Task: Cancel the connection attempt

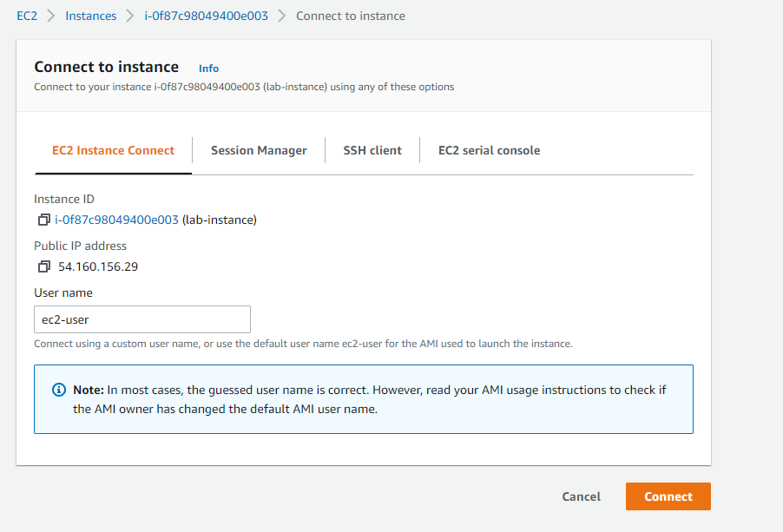Action: [x=581, y=496]
